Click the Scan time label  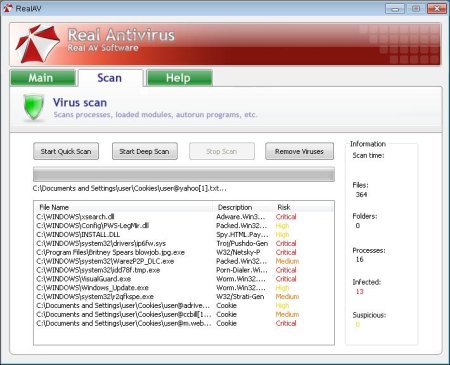(x=368, y=155)
